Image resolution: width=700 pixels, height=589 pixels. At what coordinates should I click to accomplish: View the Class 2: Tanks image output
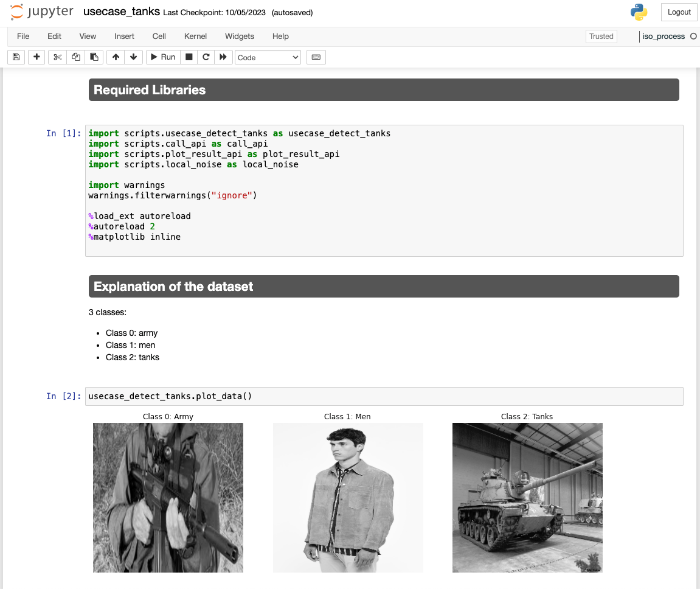tap(527, 497)
